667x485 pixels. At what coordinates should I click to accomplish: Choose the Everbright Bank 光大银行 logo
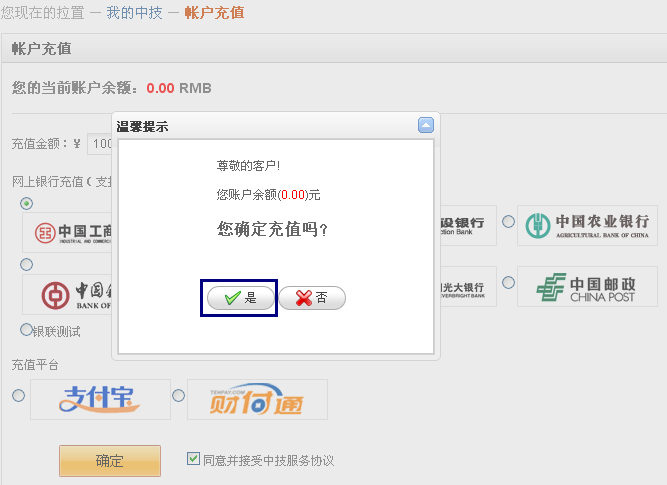(468, 286)
